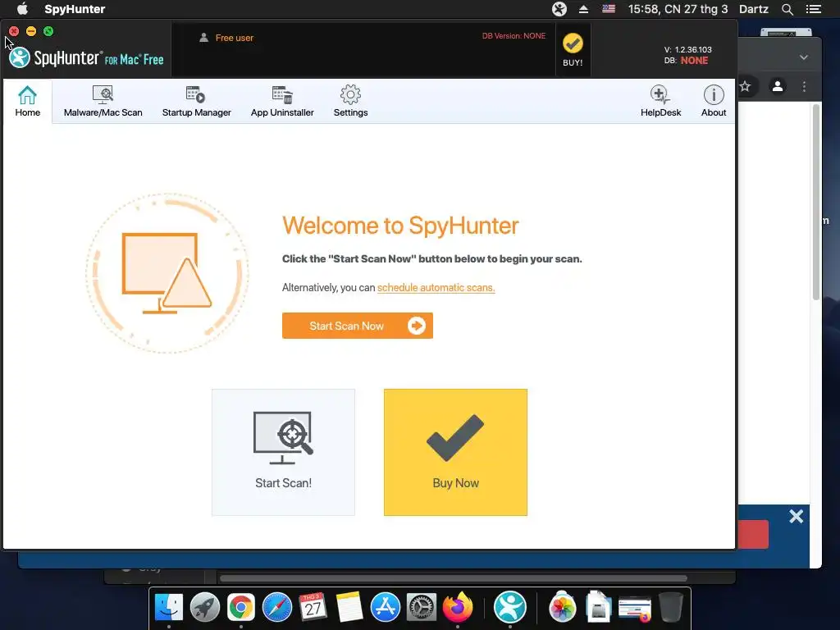Open Google Chrome from the Dock
This screenshot has width=840, height=630.
click(241, 608)
